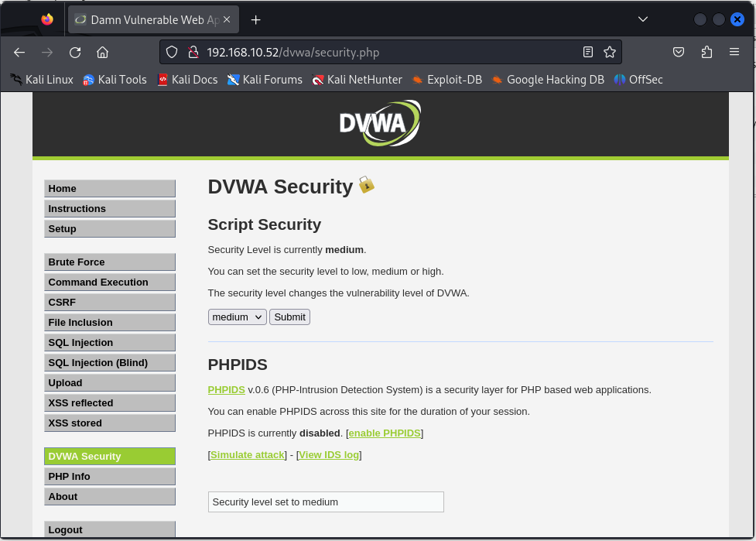Follow the PHPIDS hyperlink

click(x=226, y=390)
